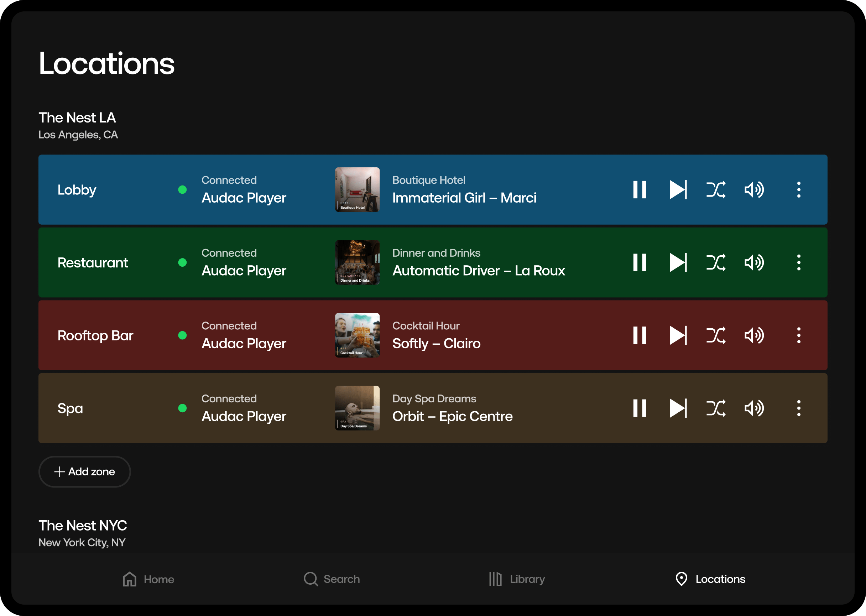Viewport: 866px width, 616px height.
Task: Open the Spa zone overflow menu
Action: [x=798, y=408]
